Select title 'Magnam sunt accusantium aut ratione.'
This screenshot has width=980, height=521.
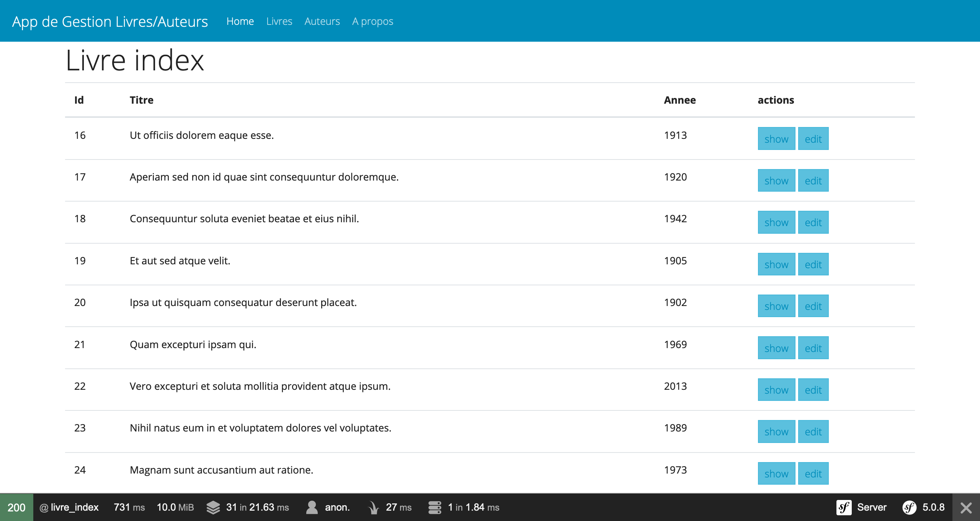pos(222,470)
